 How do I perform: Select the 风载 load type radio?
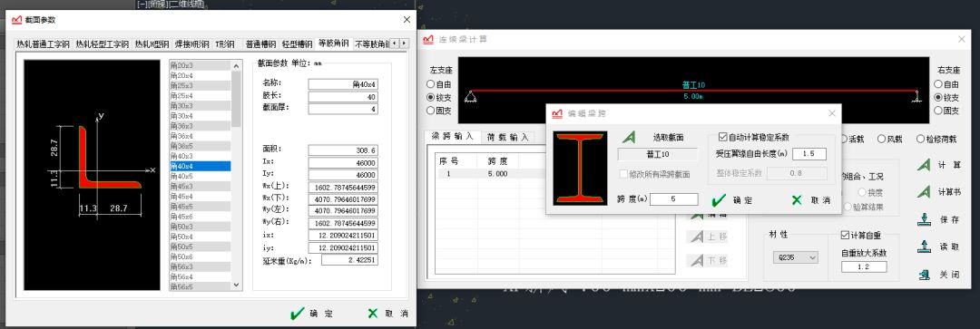point(890,140)
